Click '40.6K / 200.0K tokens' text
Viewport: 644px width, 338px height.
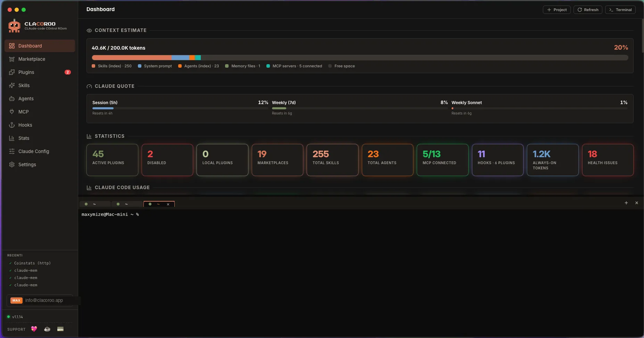pos(118,48)
